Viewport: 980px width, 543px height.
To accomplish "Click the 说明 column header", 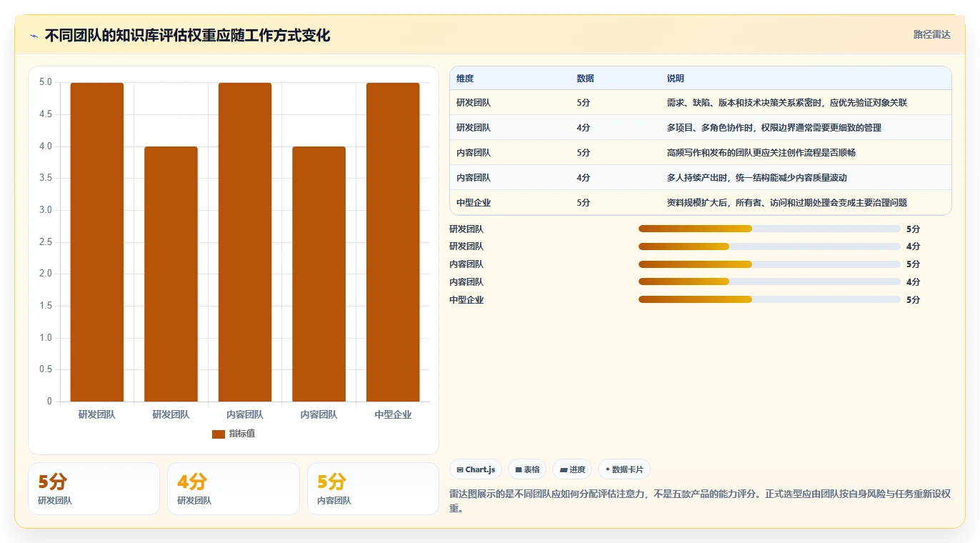I will (675, 79).
